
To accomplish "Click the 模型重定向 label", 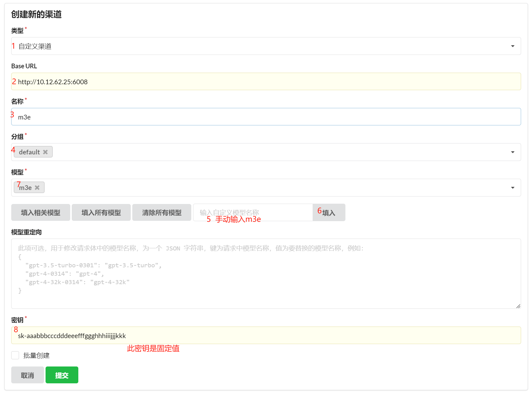I will point(27,232).
